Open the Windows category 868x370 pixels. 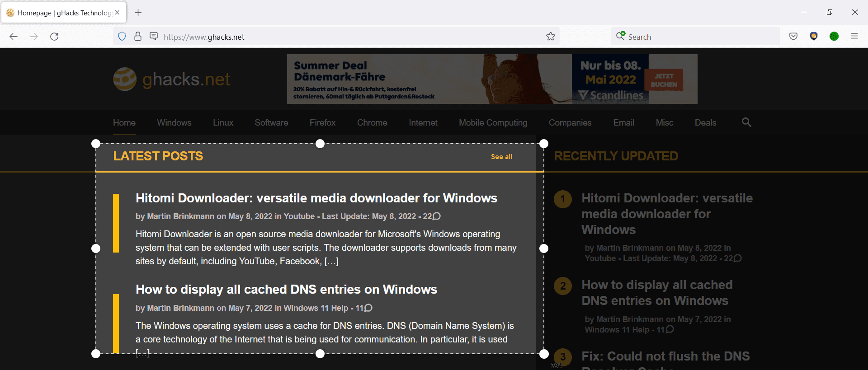(174, 123)
